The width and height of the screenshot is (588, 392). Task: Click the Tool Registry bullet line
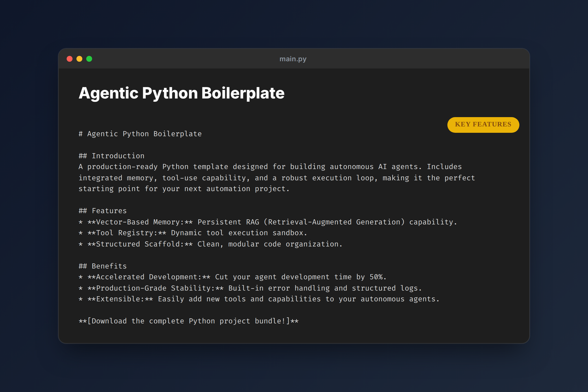pyautogui.click(x=193, y=233)
